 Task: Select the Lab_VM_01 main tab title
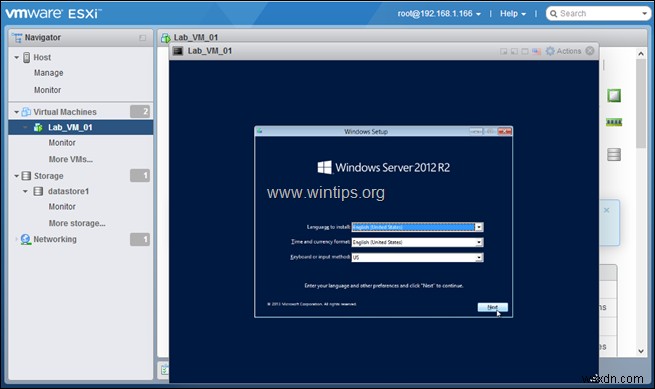196,37
